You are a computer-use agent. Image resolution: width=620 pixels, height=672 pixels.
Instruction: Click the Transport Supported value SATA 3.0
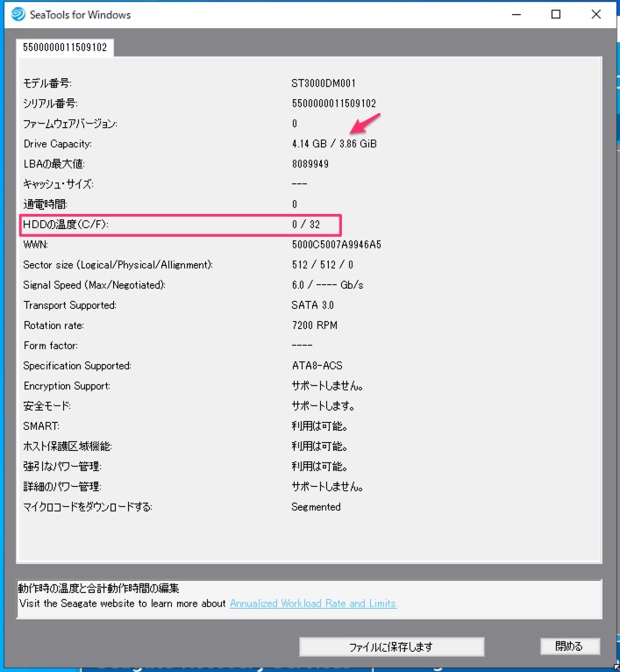(312, 305)
